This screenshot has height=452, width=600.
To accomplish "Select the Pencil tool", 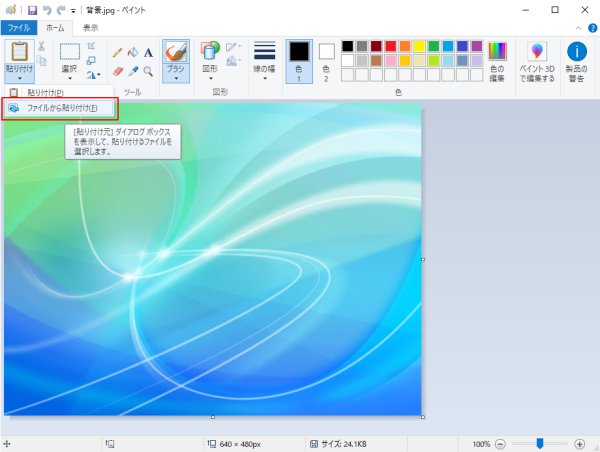I will pyautogui.click(x=117, y=52).
